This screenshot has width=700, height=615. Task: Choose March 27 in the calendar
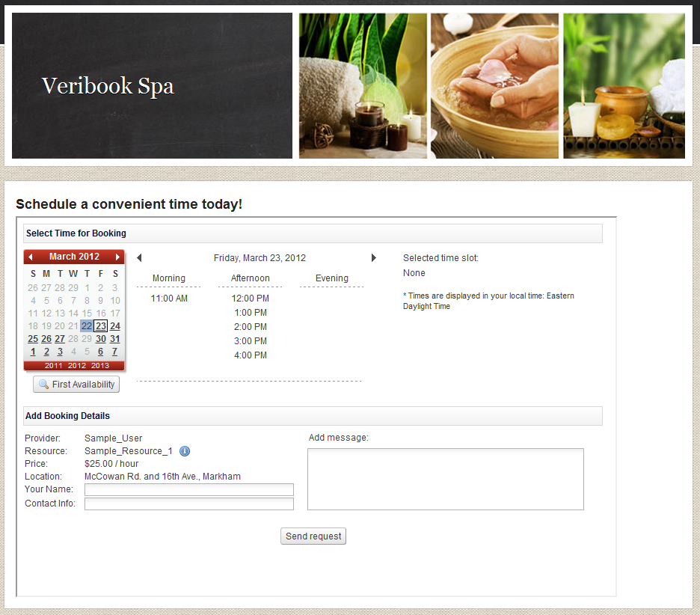pyautogui.click(x=60, y=339)
